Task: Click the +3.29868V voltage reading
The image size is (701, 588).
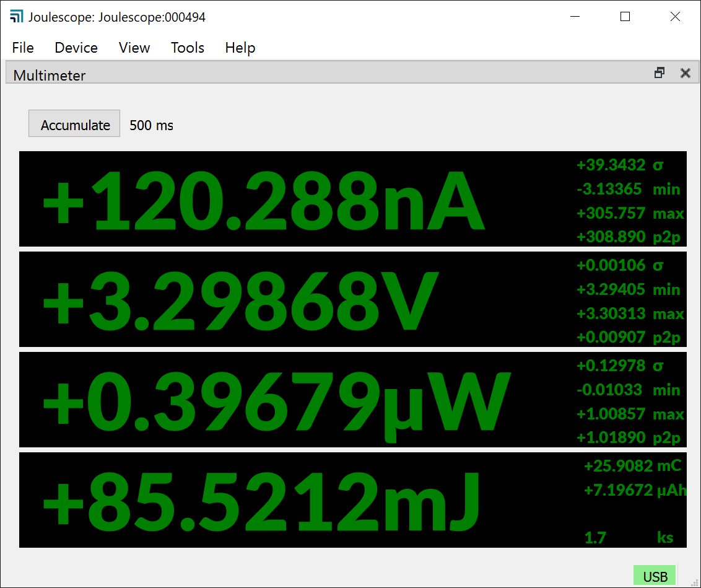Action: click(240, 300)
